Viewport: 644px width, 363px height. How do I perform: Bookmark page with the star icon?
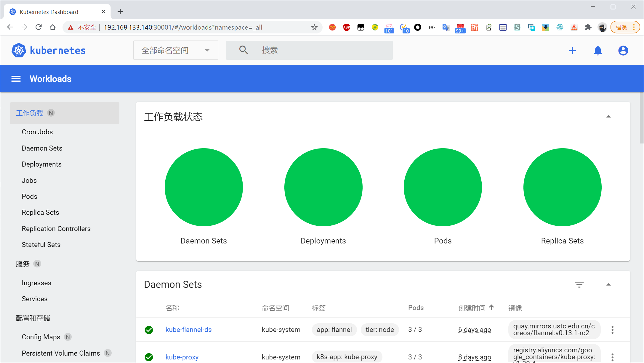pos(314,27)
